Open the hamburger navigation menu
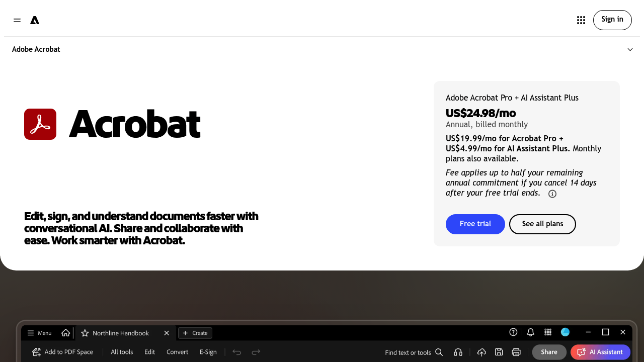644x362 pixels. [x=17, y=20]
